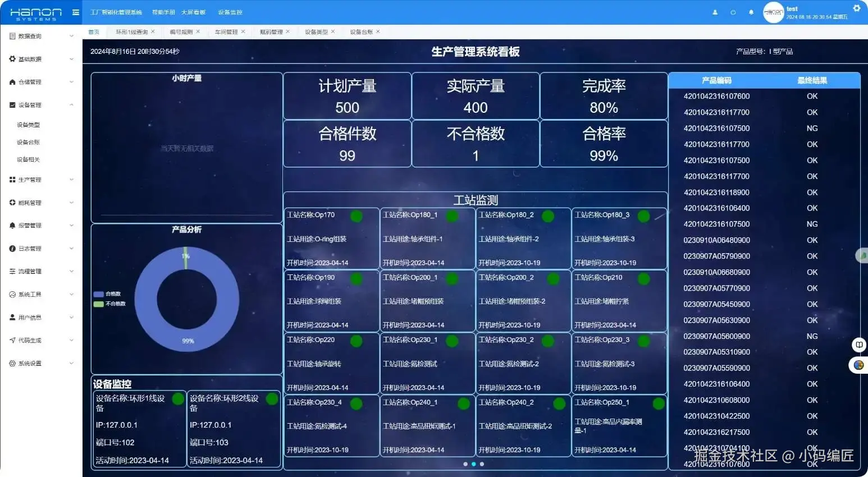This screenshot has height=477, width=868.
Task: Click the 系统工具 icon in sidebar
Action: (x=12, y=294)
